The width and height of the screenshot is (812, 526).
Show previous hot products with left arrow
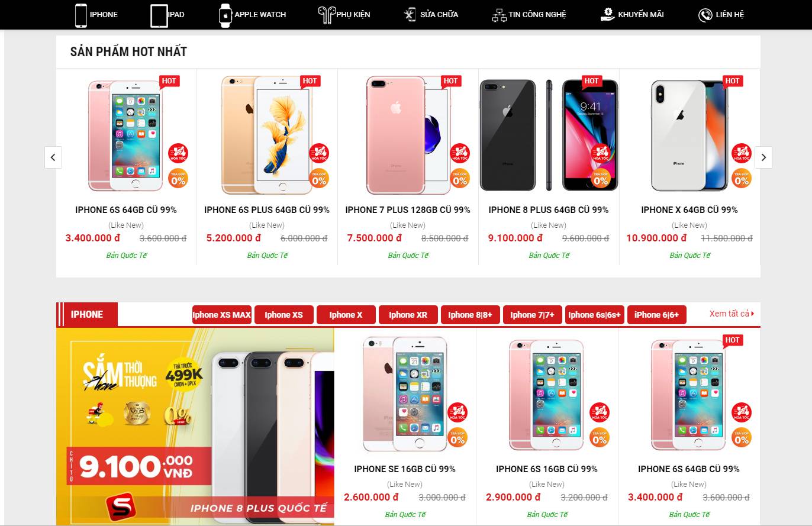(x=53, y=157)
